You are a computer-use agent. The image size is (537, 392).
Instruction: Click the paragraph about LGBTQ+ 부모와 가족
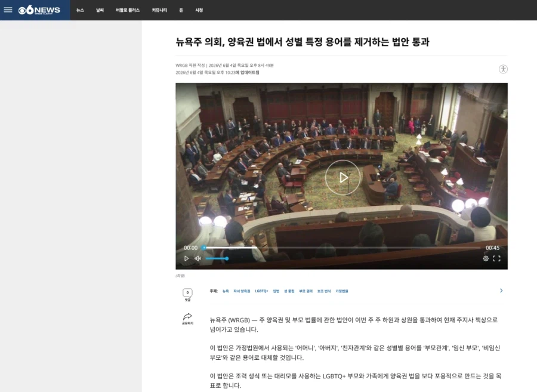click(356, 381)
